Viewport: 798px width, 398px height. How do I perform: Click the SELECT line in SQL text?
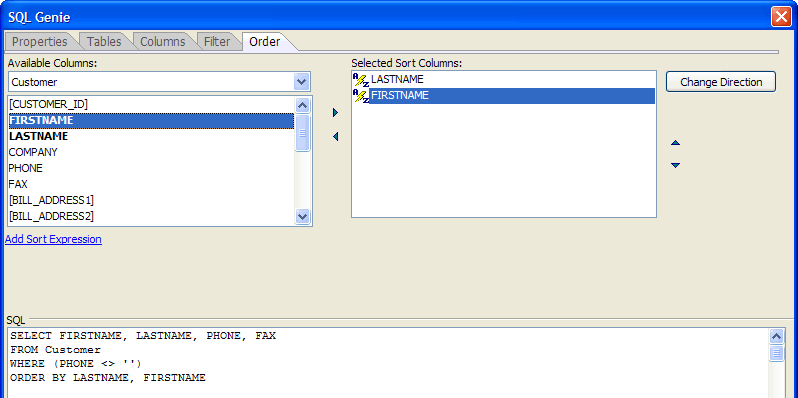(x=143, y=336)
